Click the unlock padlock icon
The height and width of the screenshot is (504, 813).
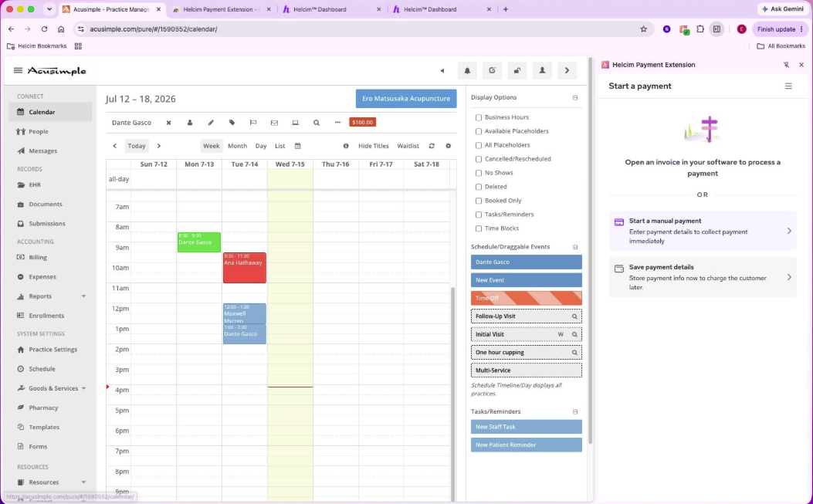point(517,70)
